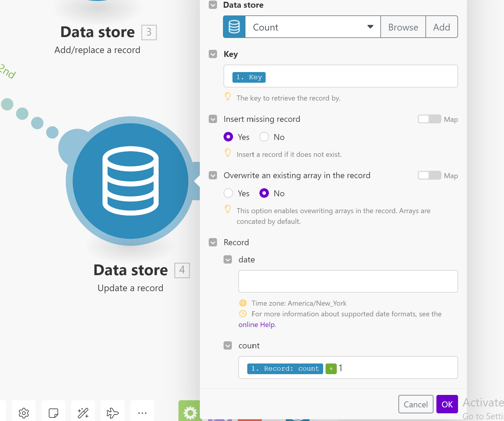The height and width of the screenshot is (421, 504).
Task: Select Yes for Overwrite existing array
Action: click(x=228, y=193)
